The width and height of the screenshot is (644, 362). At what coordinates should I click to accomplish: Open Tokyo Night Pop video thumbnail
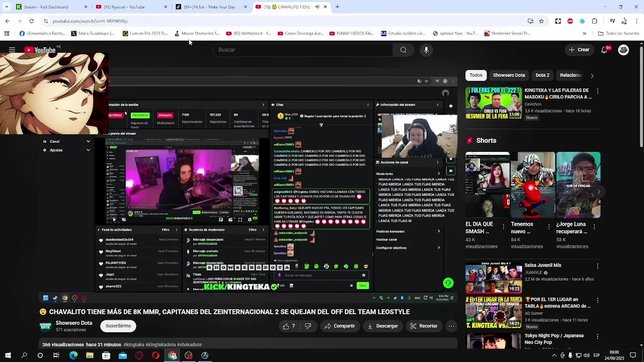(494, 340)
